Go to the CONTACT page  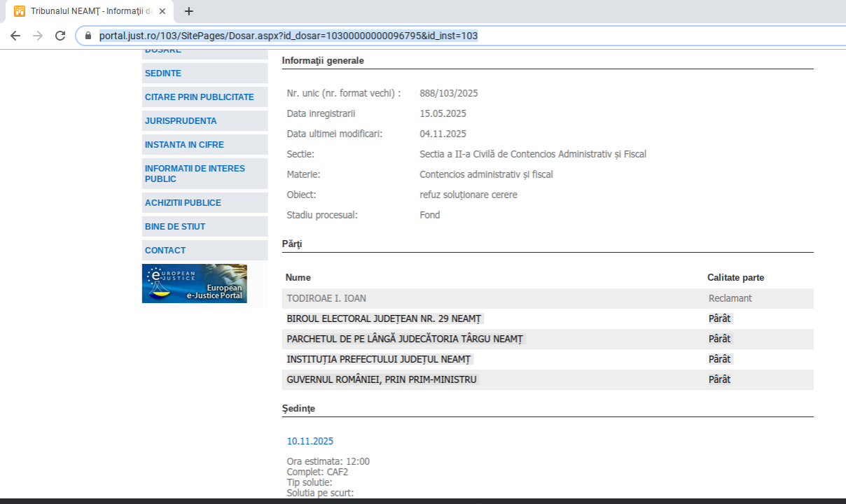[x=165, y=251]
